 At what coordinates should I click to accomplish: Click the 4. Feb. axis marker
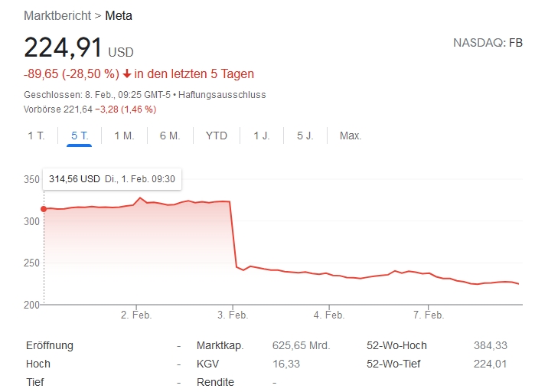pos(329,315)
